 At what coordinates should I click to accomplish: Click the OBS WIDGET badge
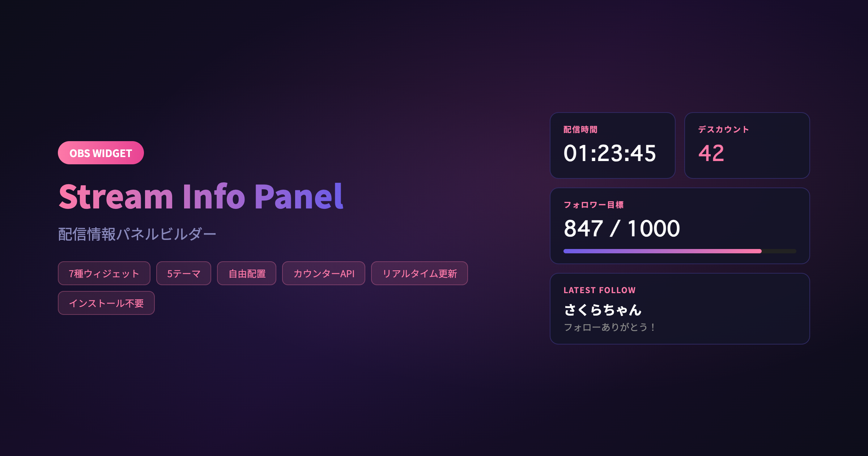pos(101,153)
